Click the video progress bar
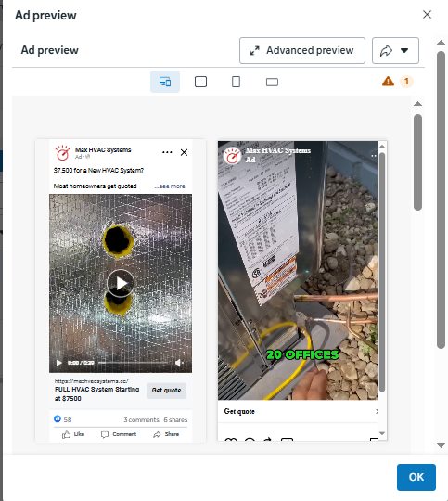The width and height of the screenshot is (448, 501). tap(134, 363)
